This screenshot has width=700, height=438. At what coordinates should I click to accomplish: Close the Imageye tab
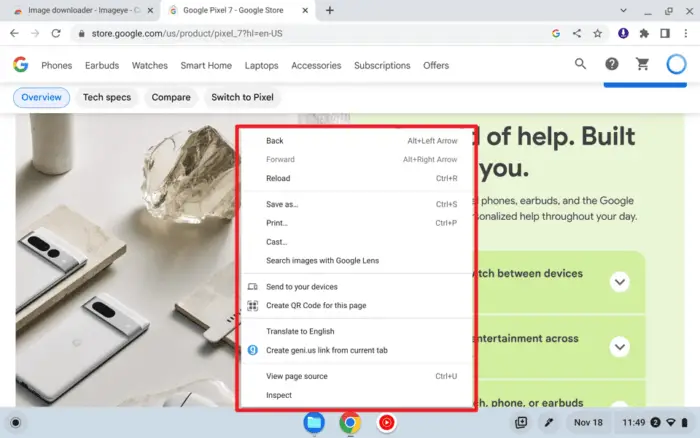tap(150, 10)
